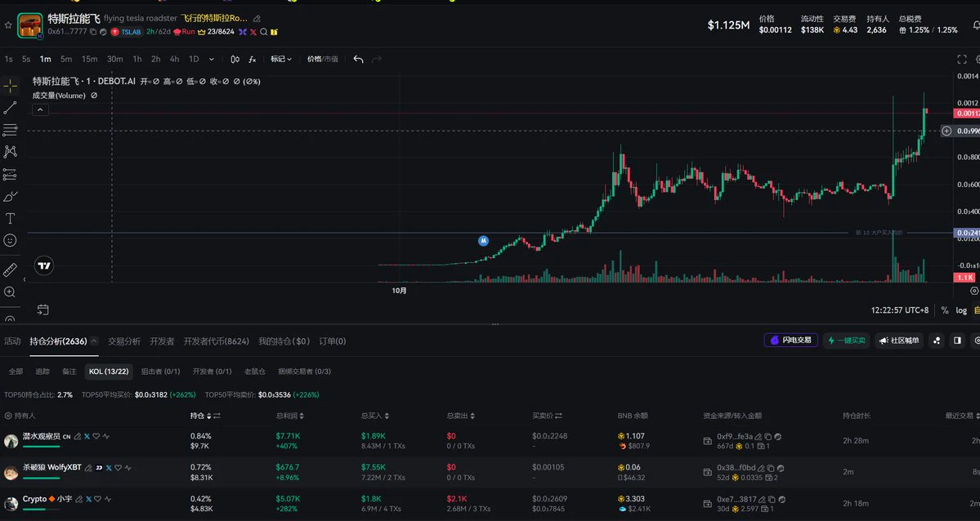Open the 开发者代币(8624) tab
This screenshot has height=521, width=980.
point(217,341)
